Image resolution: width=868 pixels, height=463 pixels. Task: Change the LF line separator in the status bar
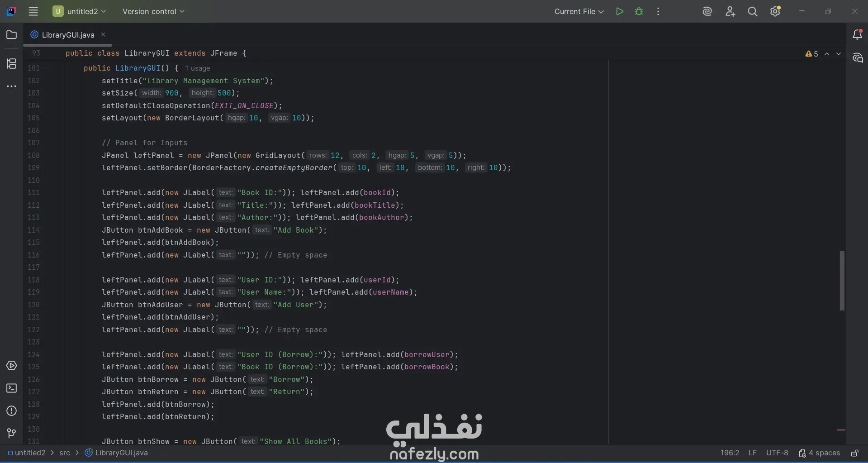click(x=753, y=453)
